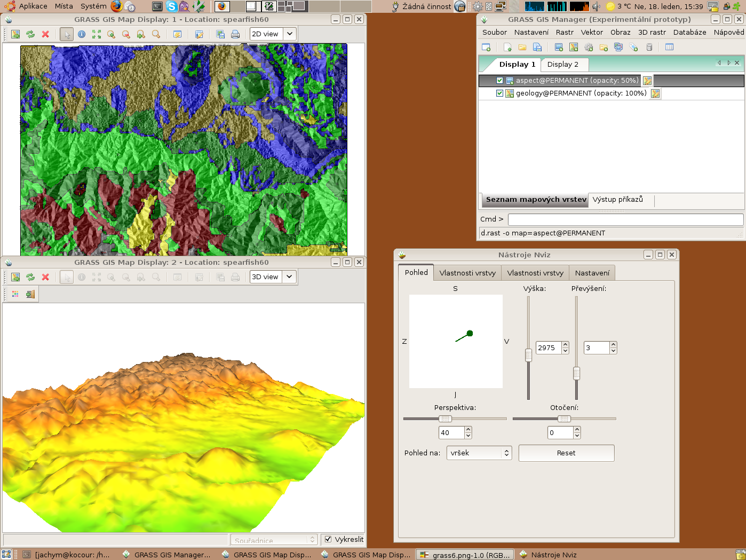
Task: Open properties button for geology@PERMANENT layer
Action: point(655,93)
